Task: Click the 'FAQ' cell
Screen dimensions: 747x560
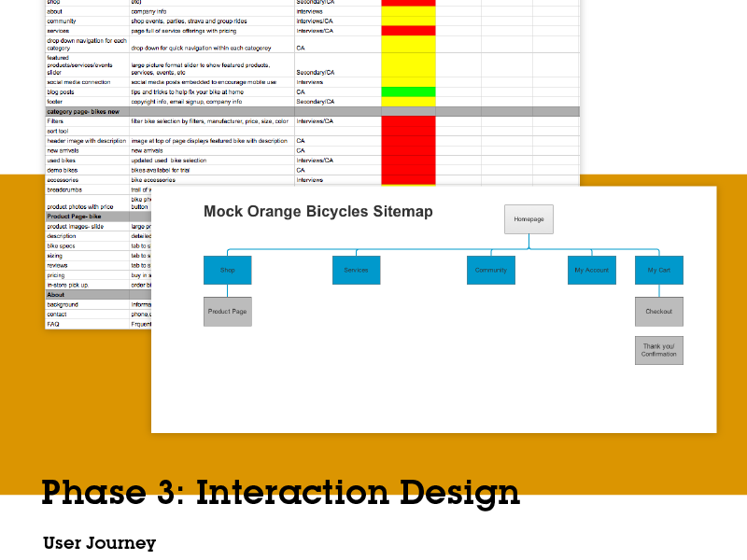Action: (87, 324)
